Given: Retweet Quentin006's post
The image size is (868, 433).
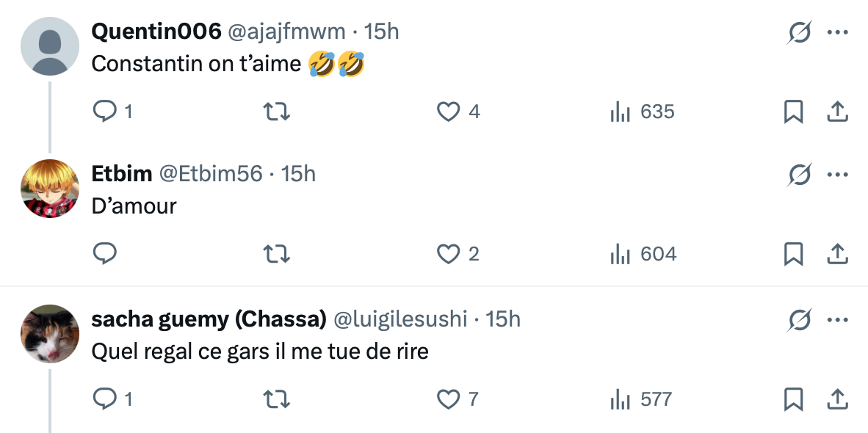Looking at the screenshot, I should click(277, 112).
